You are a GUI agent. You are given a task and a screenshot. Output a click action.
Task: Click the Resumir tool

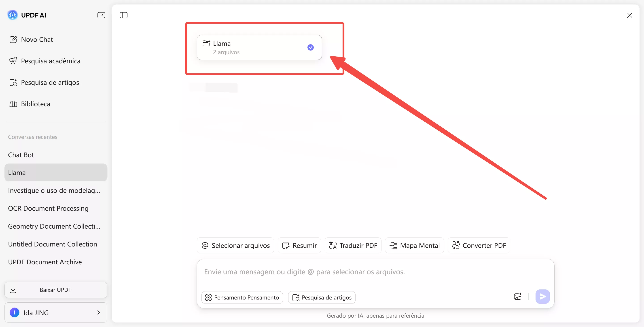tap(299, 245)
